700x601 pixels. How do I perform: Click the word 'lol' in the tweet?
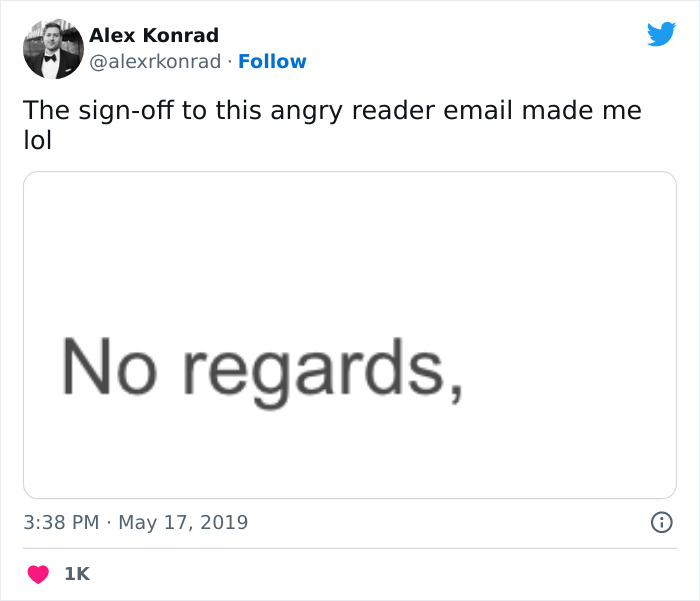(x=37, y=142)
